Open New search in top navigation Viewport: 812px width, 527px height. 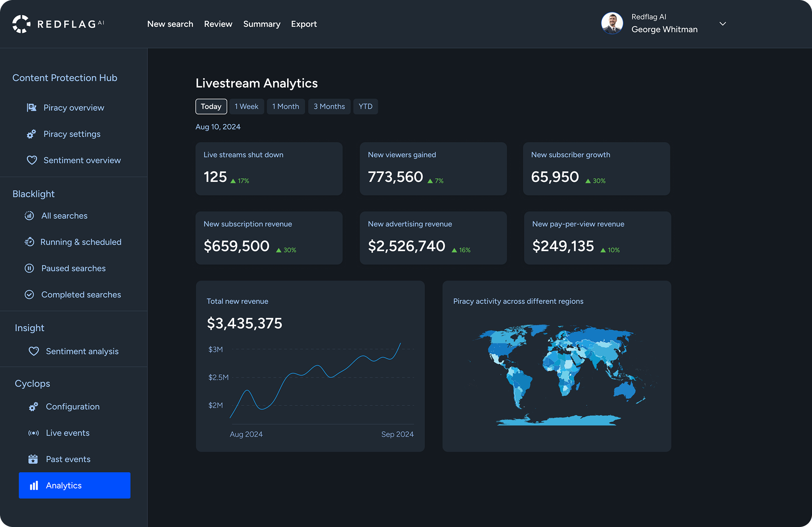click(170, 24)
